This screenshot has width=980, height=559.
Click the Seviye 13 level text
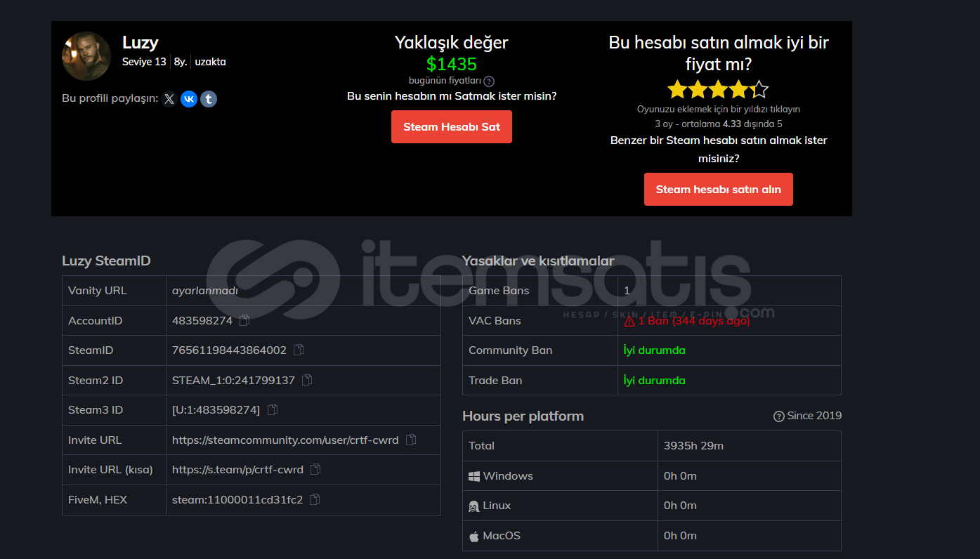click(x=144, y=62)
